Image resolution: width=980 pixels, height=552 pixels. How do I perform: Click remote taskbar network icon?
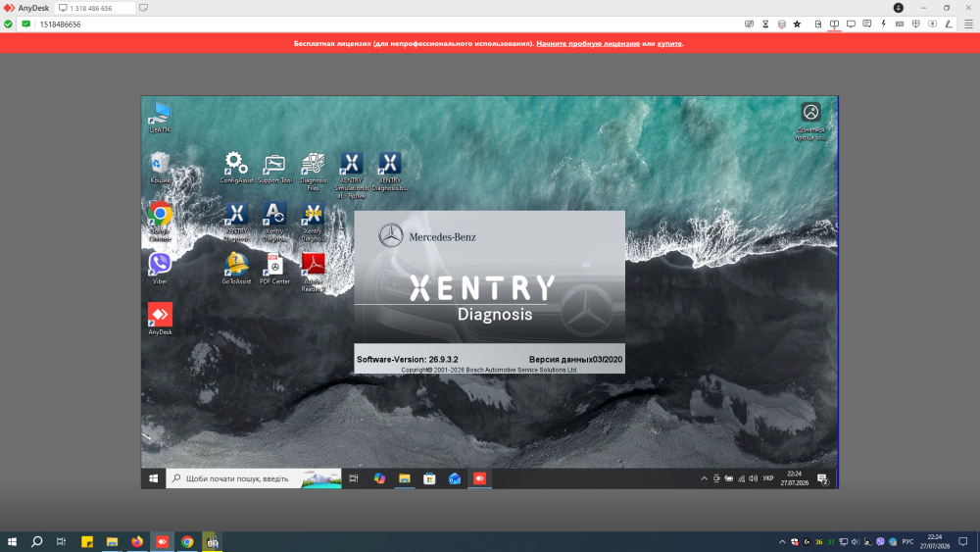pyautogui.click(x=741, y=478)
